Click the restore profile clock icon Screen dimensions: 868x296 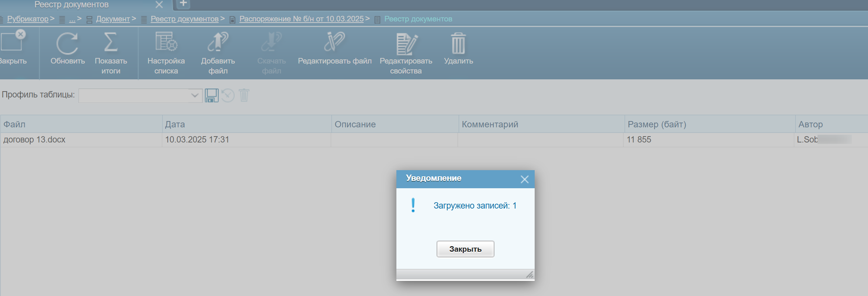(228, 96)
